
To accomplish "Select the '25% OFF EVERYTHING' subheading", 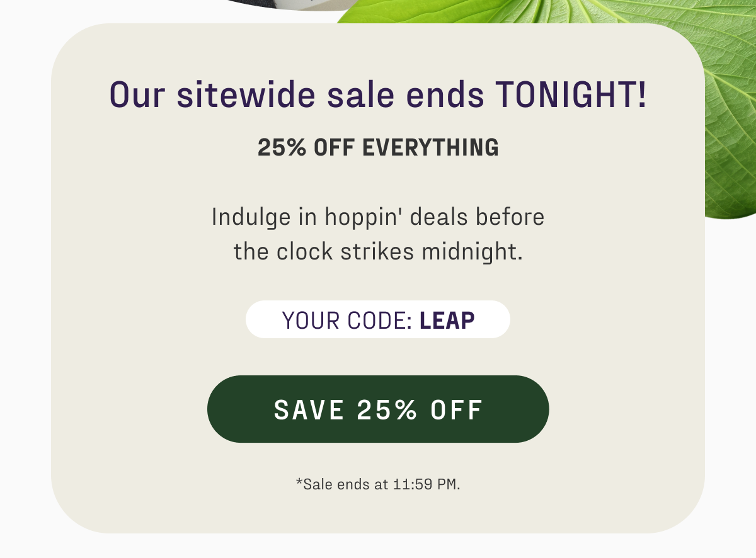I will click(x=378, y=147).
